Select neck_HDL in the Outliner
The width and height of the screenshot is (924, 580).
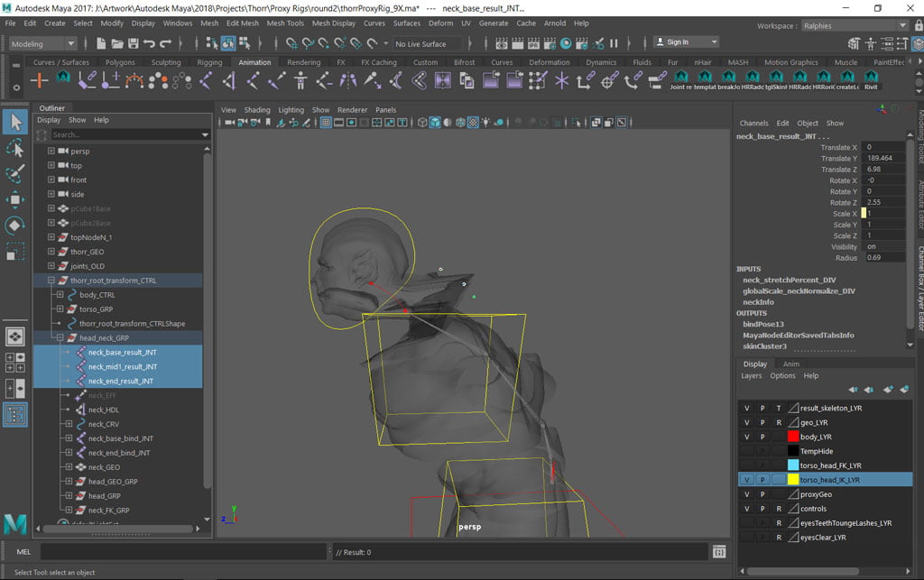point(103,410)
